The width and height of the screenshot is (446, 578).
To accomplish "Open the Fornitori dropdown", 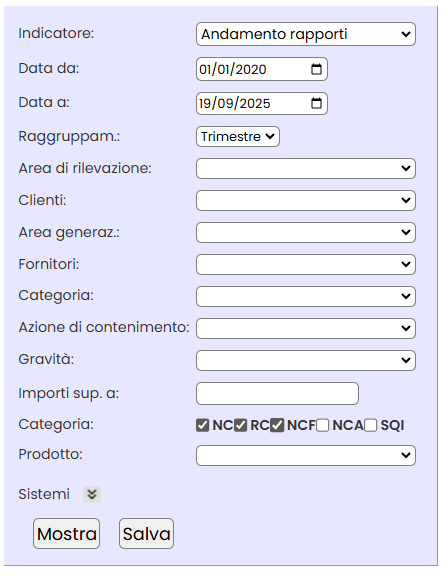I will [306, 264].
